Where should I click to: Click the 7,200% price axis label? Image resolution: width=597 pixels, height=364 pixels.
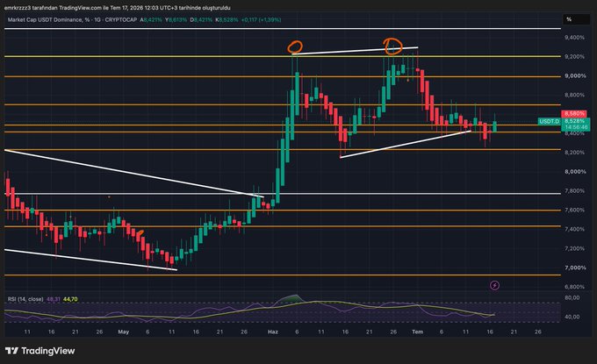[x=574, y=249]
